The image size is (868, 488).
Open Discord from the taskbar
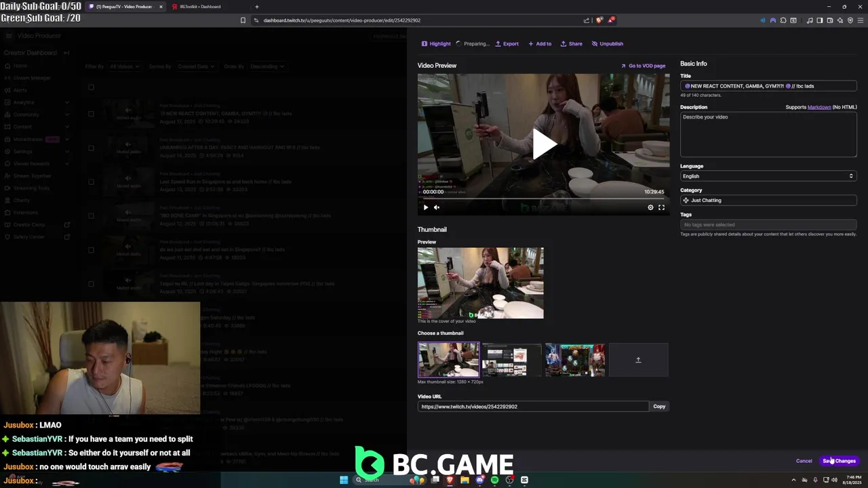(x=479, y=480)
